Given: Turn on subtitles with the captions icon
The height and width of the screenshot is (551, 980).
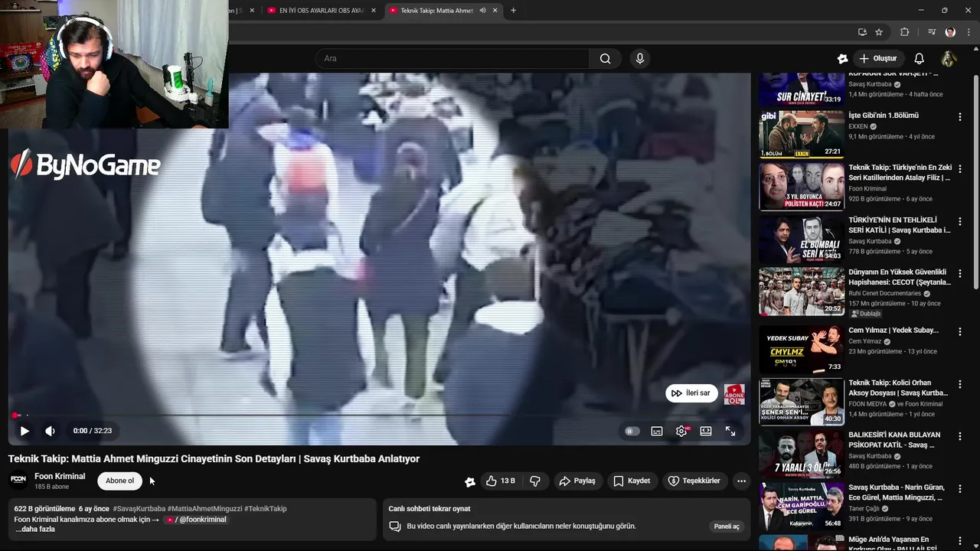Looking at the screenshot, I should pyautogui.click(x=657, y=432).
